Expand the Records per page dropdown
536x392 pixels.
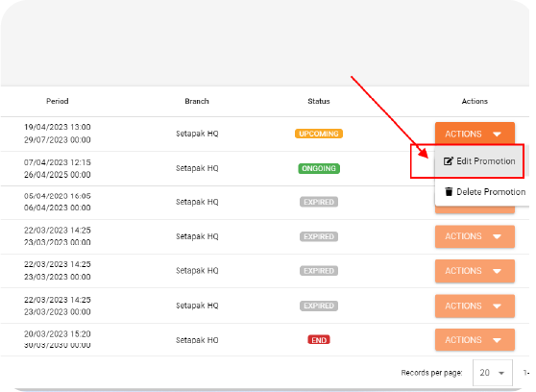click(x=492, y=373)
